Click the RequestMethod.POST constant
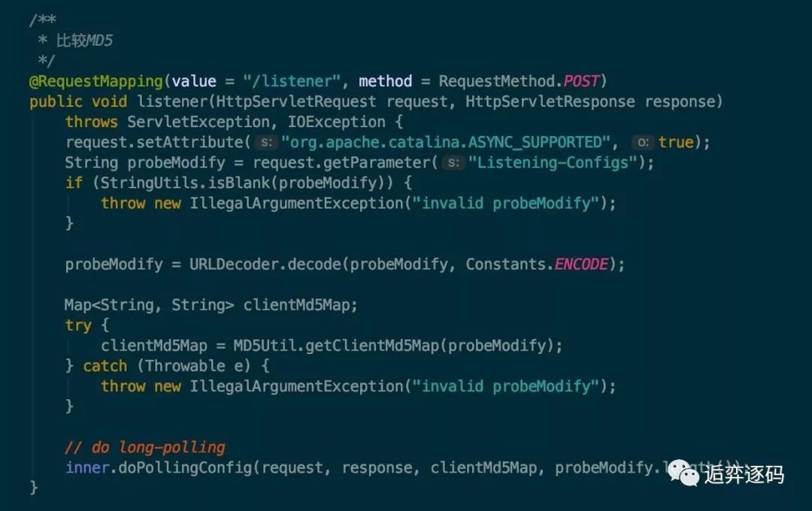The width and height of the screenshot is (812, 511). [519, 81]
